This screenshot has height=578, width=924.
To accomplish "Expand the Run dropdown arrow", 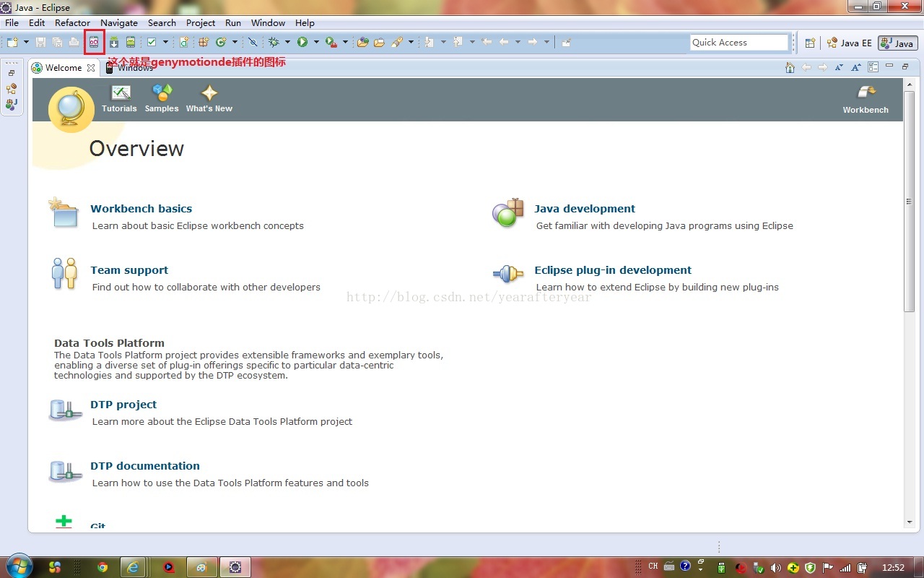I will [x=316, y=43].
